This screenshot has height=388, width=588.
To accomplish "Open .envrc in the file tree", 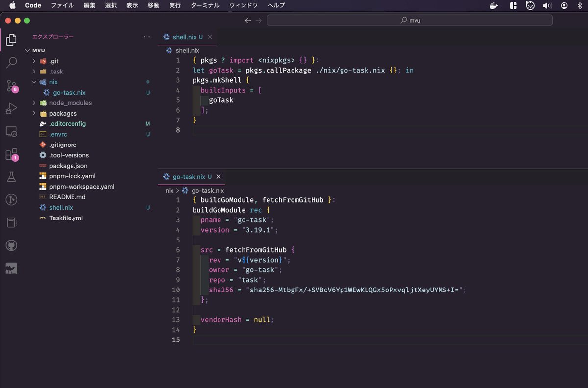I will [x=58, y=134].
